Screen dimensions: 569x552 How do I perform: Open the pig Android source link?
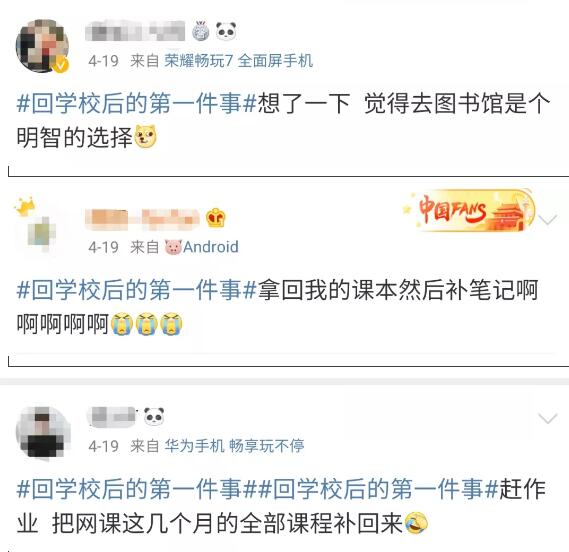201,247
